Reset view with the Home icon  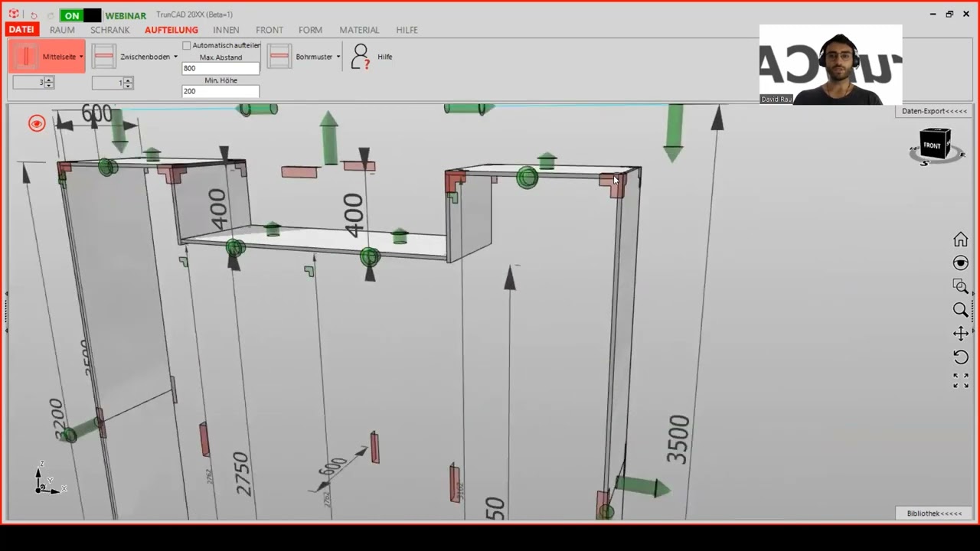point(960,240)
